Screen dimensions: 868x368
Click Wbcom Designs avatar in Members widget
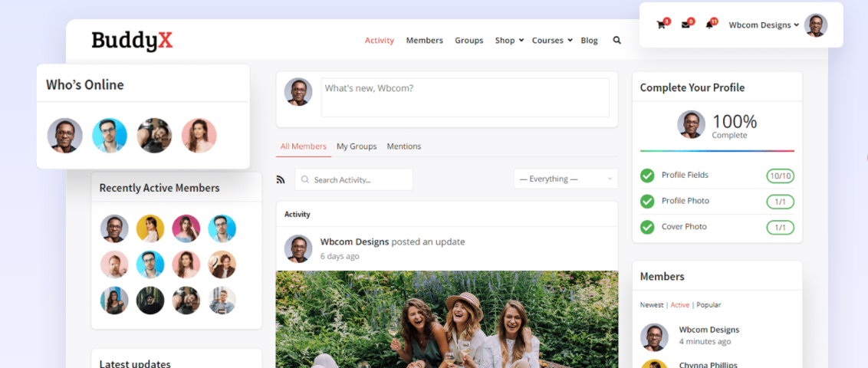pyautogui.click(x=654, y=337)
